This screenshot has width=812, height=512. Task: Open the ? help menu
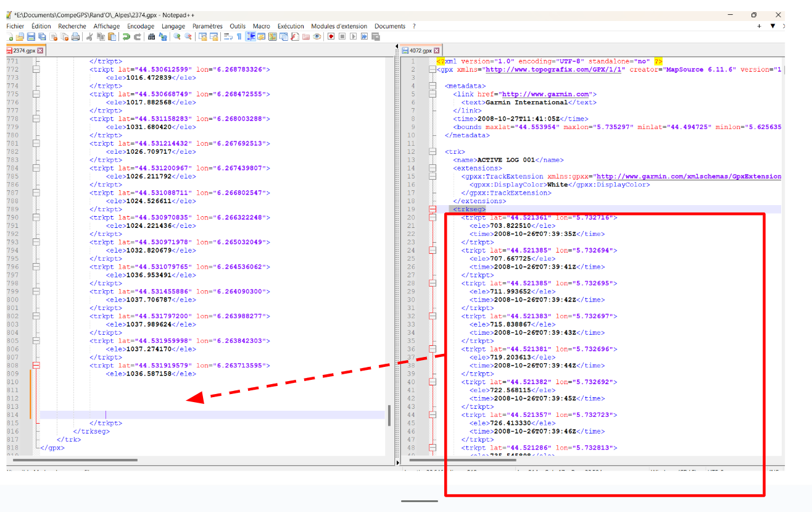[414, 26]
